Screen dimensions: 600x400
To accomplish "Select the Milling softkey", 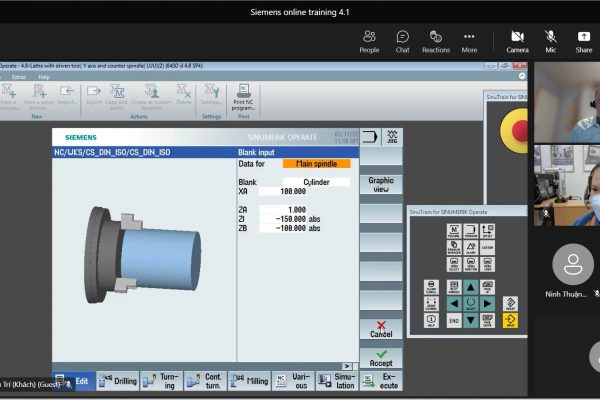I will pyautogui.click(x=250, y=381).
